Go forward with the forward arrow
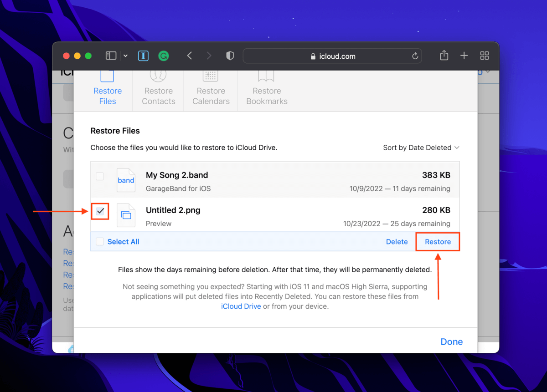This screenshot has width=547, height=392. point(209,56)
